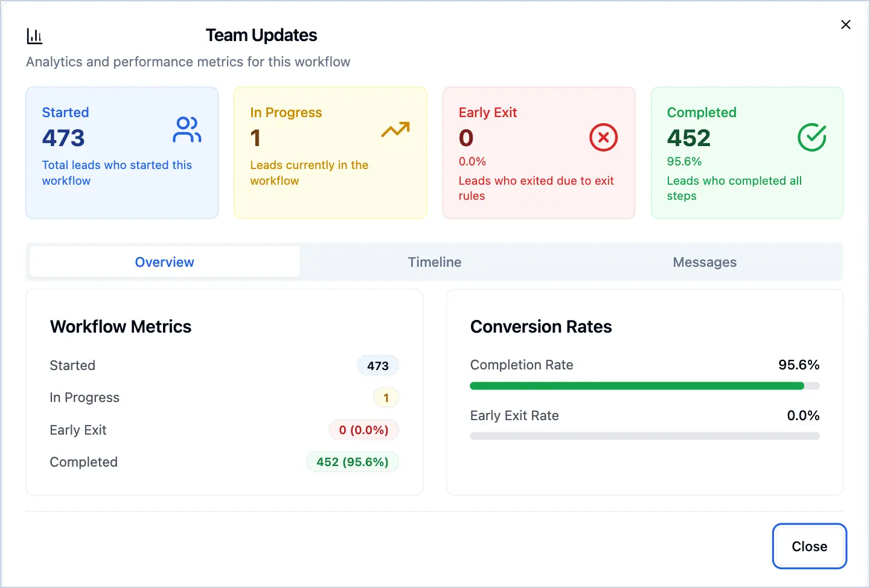
Task: Click the Workflow Metrics heading
Action: 121,327
